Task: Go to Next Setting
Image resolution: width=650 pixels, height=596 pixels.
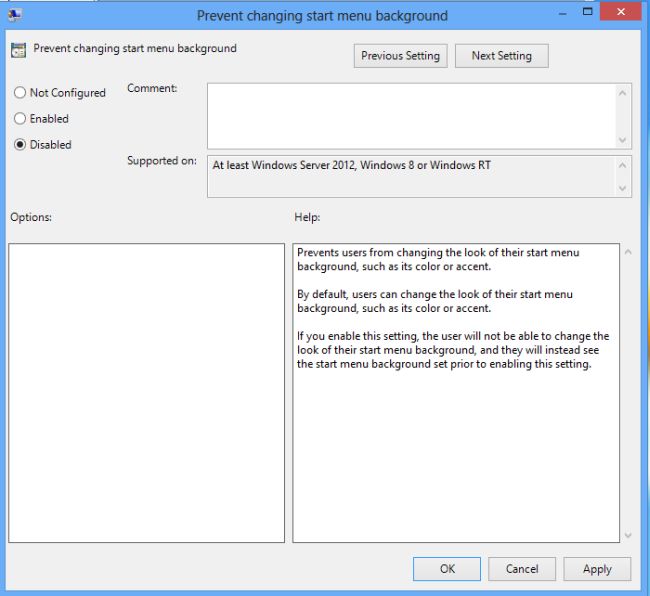Action: (x=502, y=56)
